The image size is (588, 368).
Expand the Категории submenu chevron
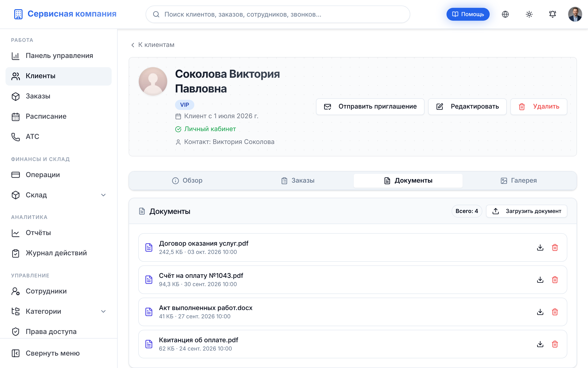click(103, 311)
